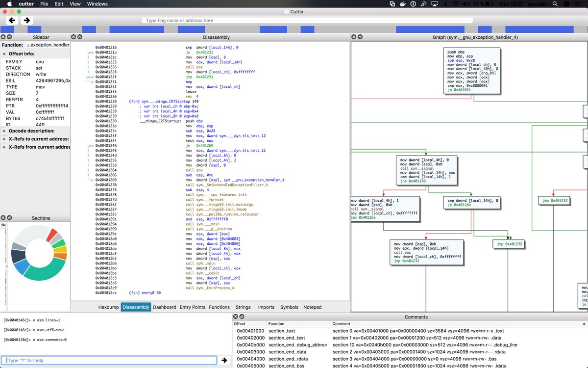The width and height of the screenshot is (588, 368).
Task: Focus the flag name or address field
Action: coord(307,21)
